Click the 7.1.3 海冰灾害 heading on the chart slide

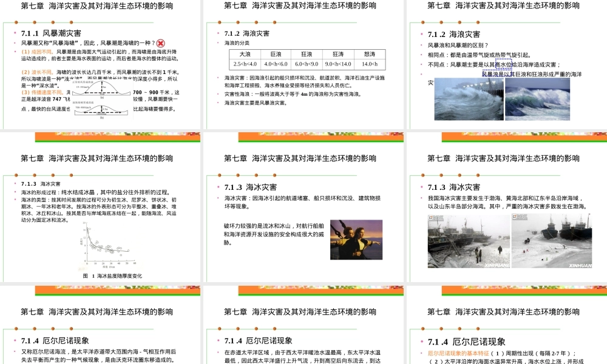41,184
